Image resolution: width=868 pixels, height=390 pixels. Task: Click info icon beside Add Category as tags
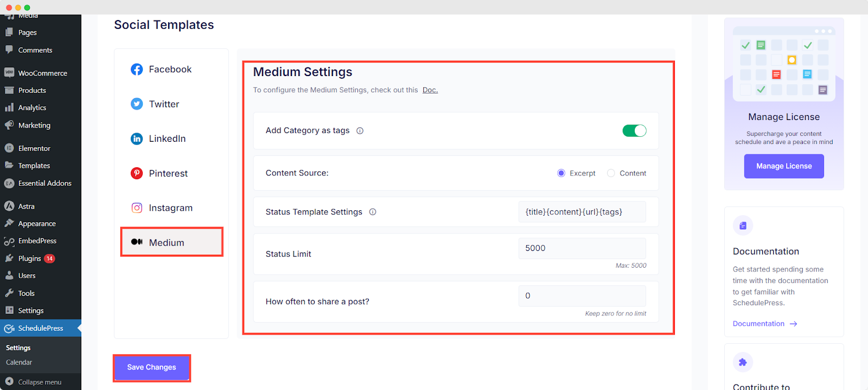360,131
